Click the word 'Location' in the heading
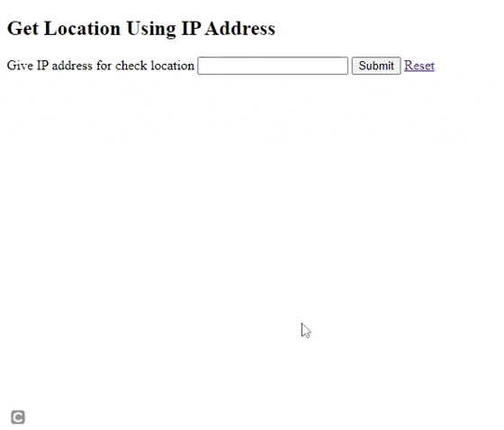The image size is (504, 430). click(82, 28)
